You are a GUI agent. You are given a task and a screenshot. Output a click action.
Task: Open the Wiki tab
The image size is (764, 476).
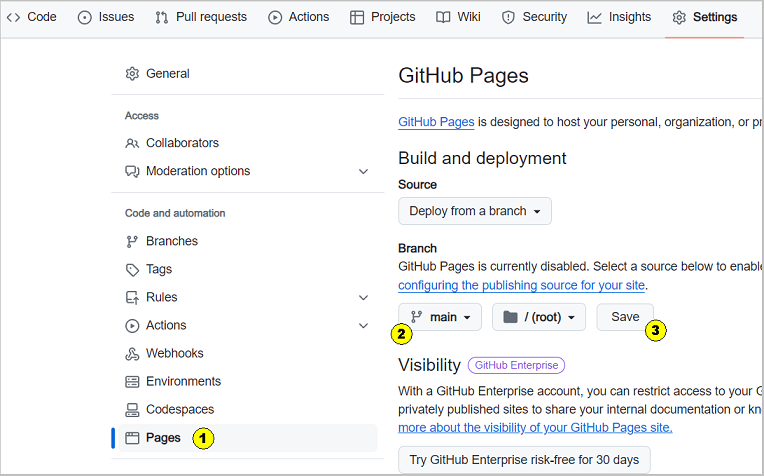(x=458, y=17)
